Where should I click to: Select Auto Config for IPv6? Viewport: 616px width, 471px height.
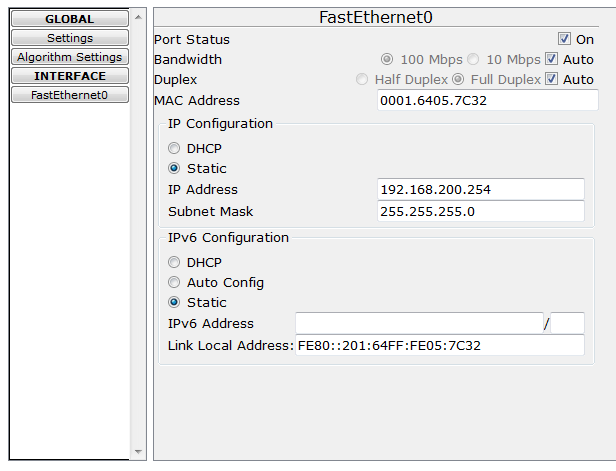pyautogui.click(x=174, y=282)
